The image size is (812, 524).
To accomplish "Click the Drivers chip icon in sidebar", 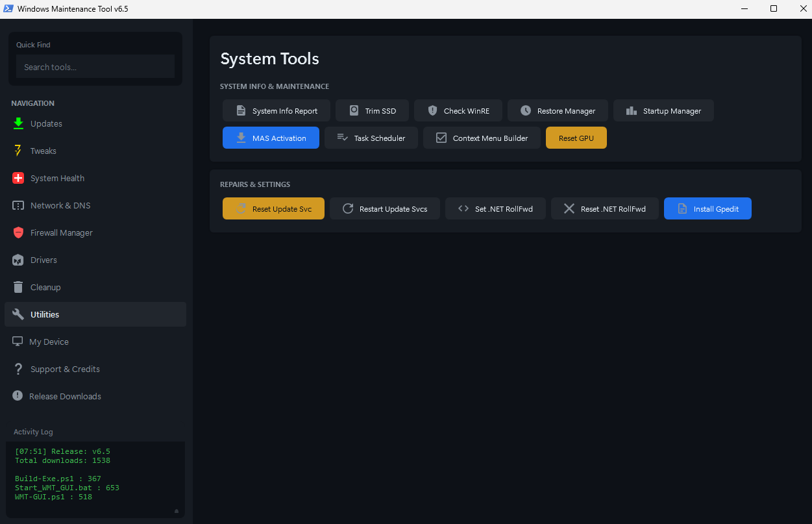I will (x=18, y=260).
